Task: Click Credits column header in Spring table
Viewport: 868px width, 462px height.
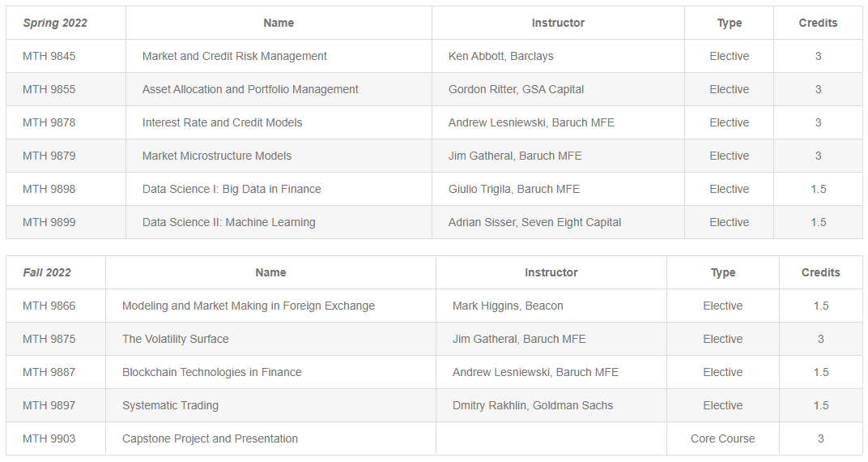Action: pyautogui.click(x=818, y=23)
